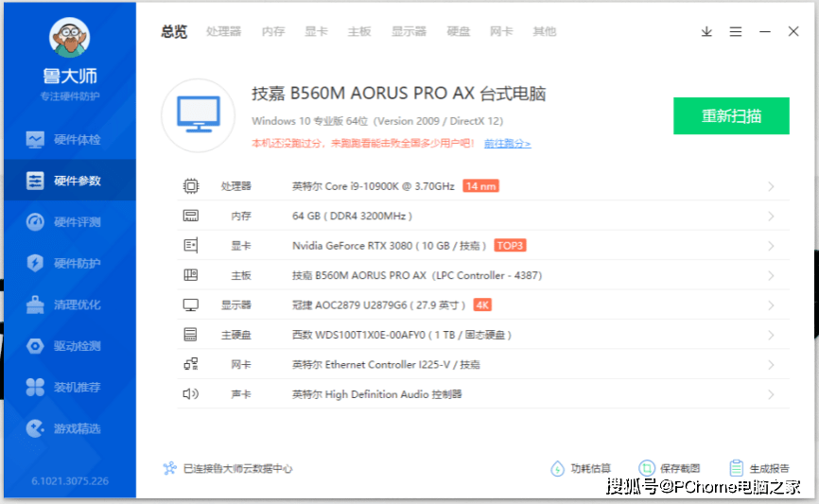Image resolution: width=819 pixels, height=504 pixels.
Task: Click 已连接鲁大师云数据中心 status text
Action: point(237,468)
